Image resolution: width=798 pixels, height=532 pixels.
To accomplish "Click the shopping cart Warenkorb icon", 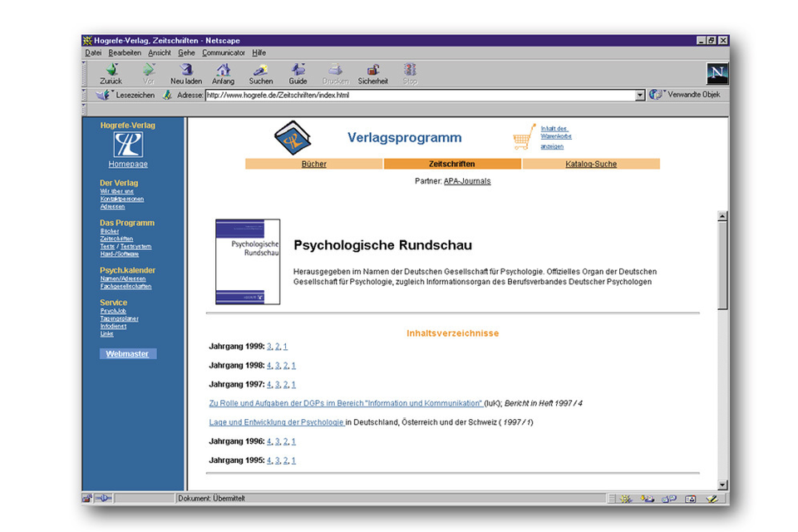I will [x=524, y=137].
